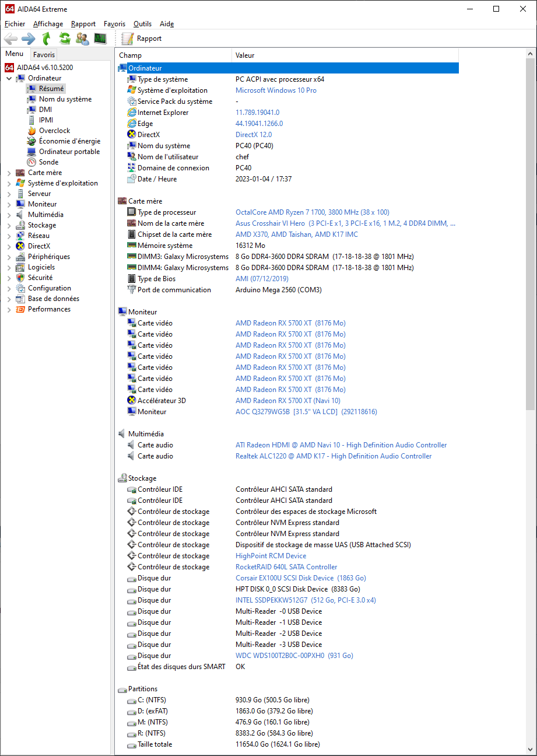Click the Performances tree icon

(x=20, y=309)
